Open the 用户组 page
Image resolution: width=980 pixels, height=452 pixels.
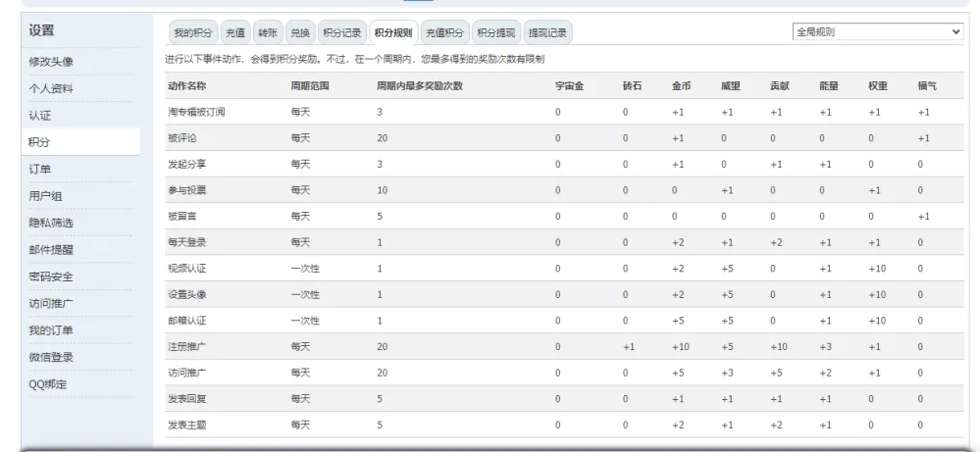click(x=45, y=196)
